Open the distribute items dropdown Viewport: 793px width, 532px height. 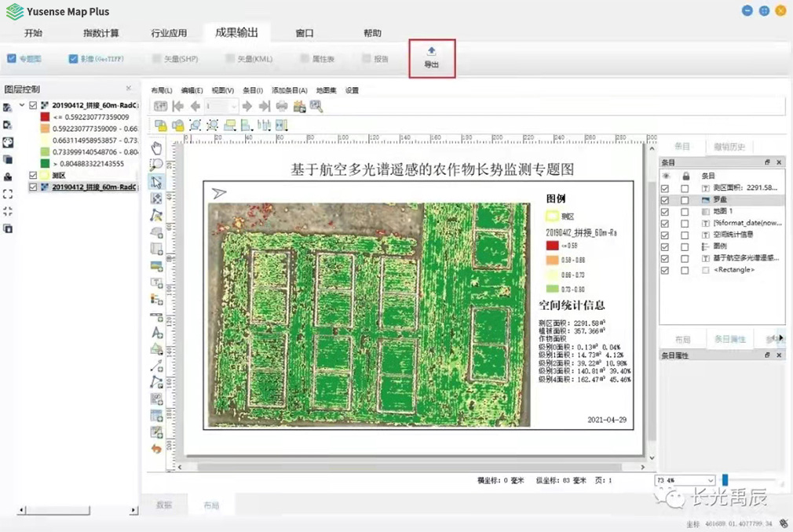(264, 125)
